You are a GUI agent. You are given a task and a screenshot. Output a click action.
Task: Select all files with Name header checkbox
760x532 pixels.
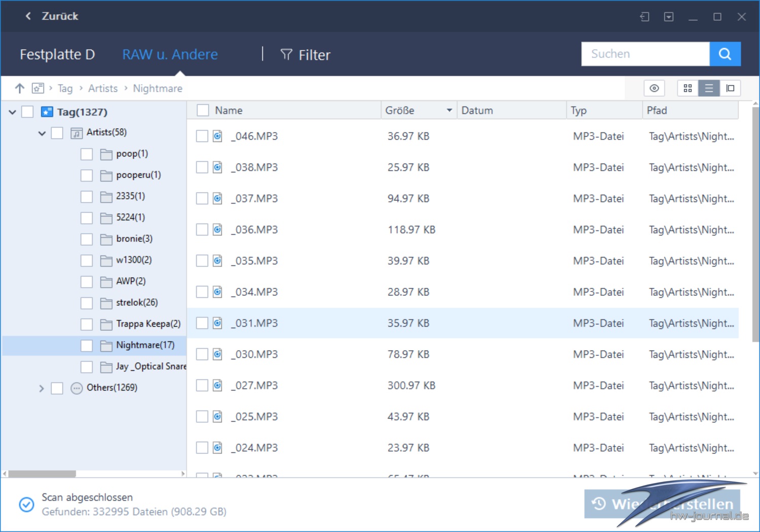pos(203,110)
